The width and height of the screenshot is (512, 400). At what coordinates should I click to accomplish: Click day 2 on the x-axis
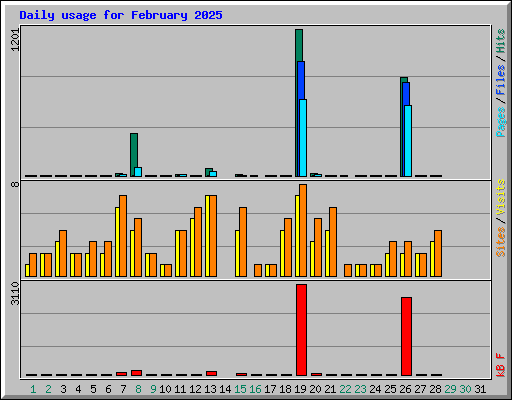[x=48, y=389]
